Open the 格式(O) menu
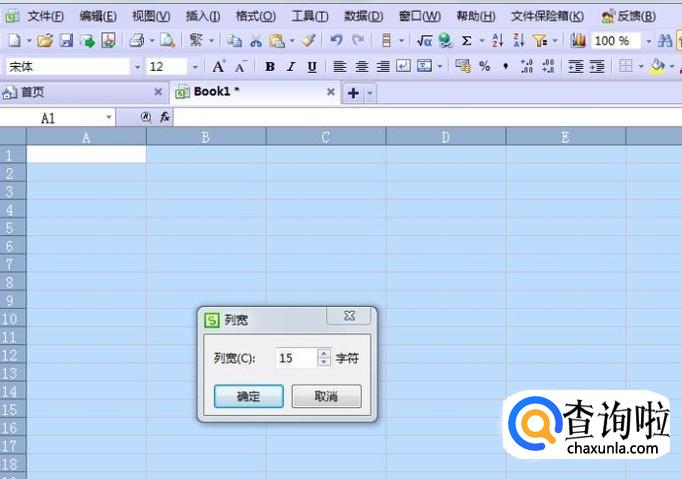Screen dimensions: 682x479 coord(256,17)
